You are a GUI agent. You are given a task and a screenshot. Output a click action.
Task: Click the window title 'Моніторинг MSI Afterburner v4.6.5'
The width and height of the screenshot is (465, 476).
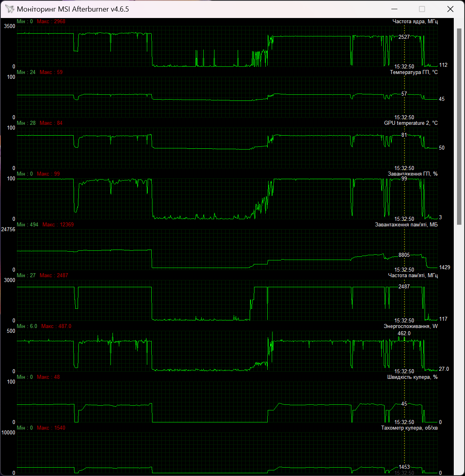(73, 9)
